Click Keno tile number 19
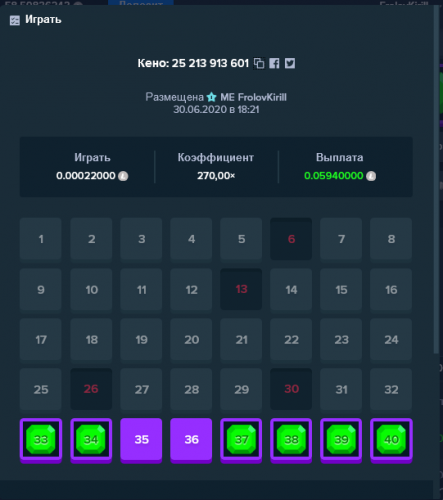The image size is (443, 500). tap(141, 339)
